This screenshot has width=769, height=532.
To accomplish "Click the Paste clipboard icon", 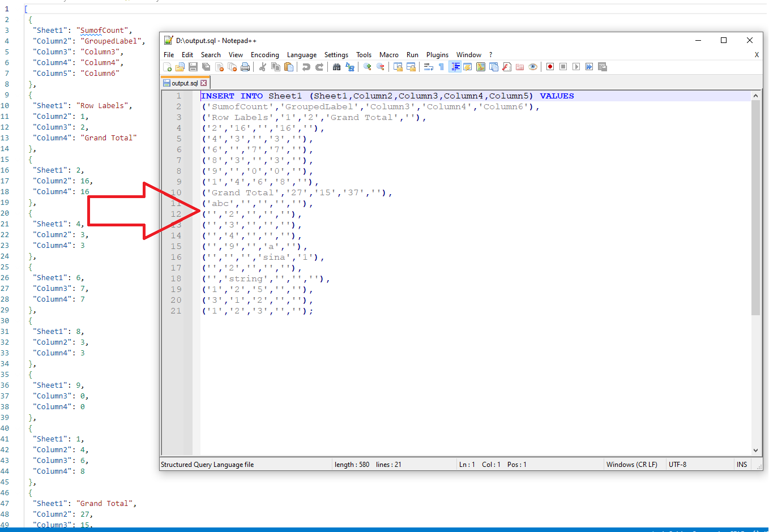I will point(289,67).
